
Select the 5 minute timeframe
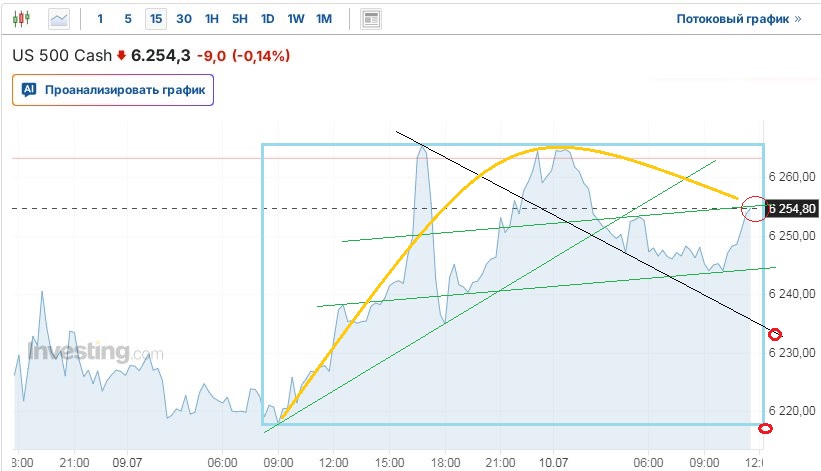click(x=128, y=18)
